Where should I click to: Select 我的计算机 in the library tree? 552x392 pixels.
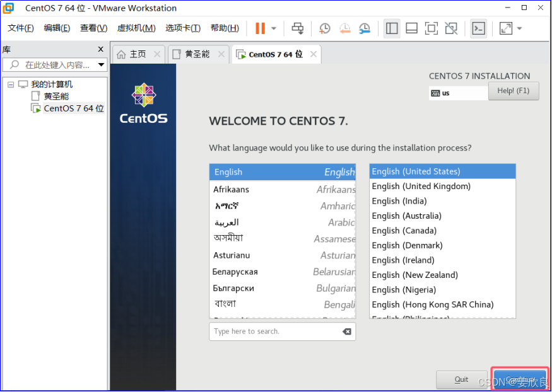(x=51, y=84)
